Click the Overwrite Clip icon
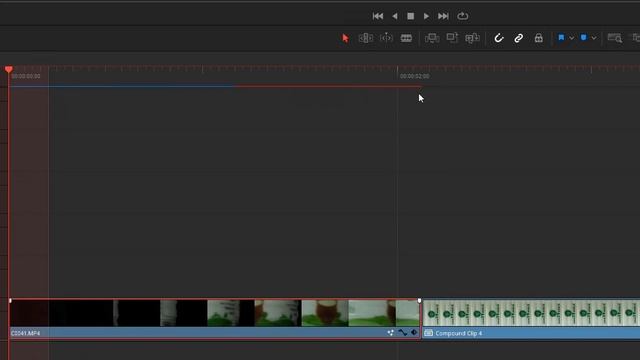The height and width of the screenshot is (360, 640). [x=452, y=38]
